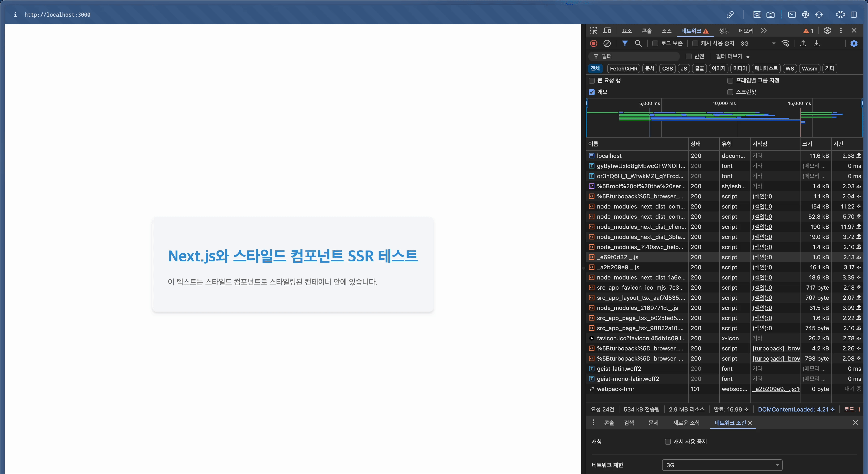Open DevTools kebab menu
The width and height of the screenshot is (868, 474).
tap(841, 31)
